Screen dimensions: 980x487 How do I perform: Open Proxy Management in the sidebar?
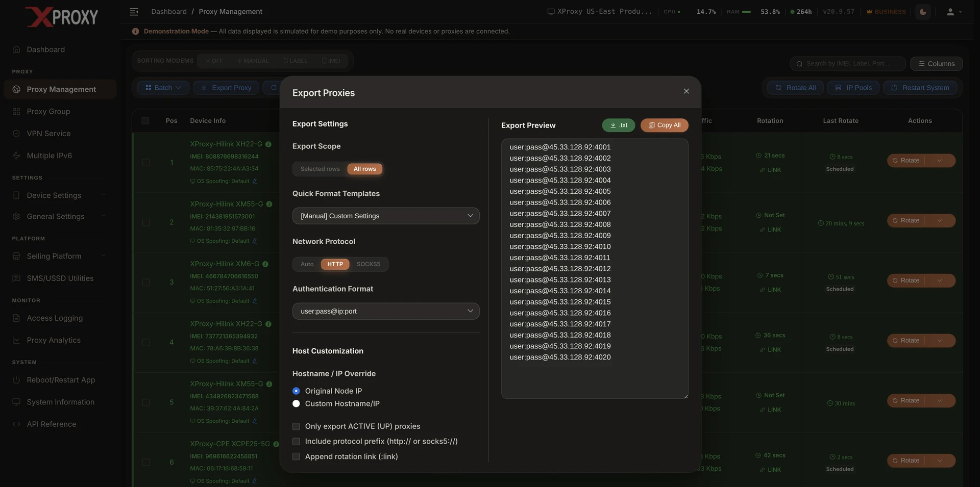pos(60,89)
